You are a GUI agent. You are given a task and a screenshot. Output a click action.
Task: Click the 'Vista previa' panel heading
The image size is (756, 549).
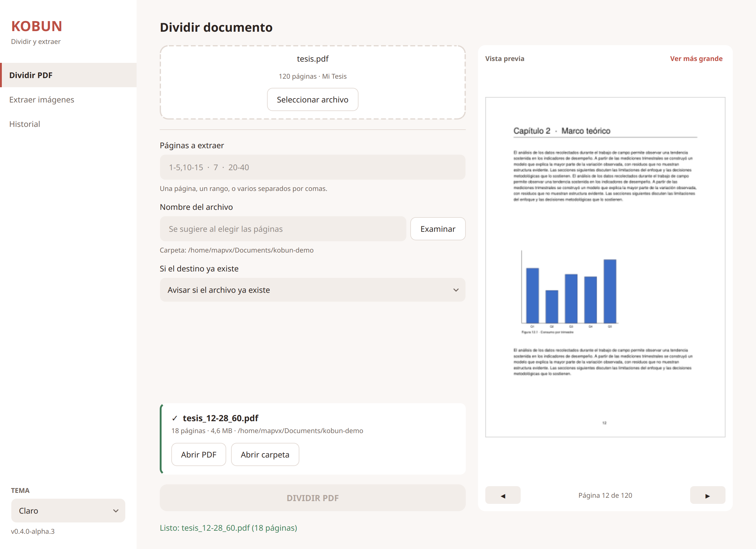(x=504, y=59)
